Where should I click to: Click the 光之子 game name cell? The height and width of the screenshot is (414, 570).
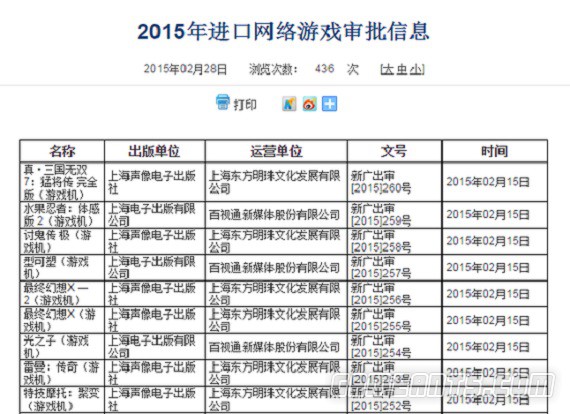point(62,346)
